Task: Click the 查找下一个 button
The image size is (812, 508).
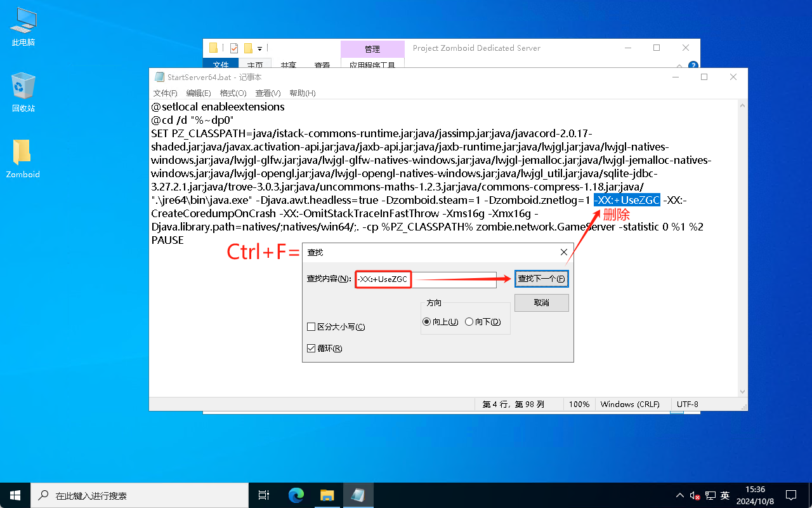Action: pos(541,279)
